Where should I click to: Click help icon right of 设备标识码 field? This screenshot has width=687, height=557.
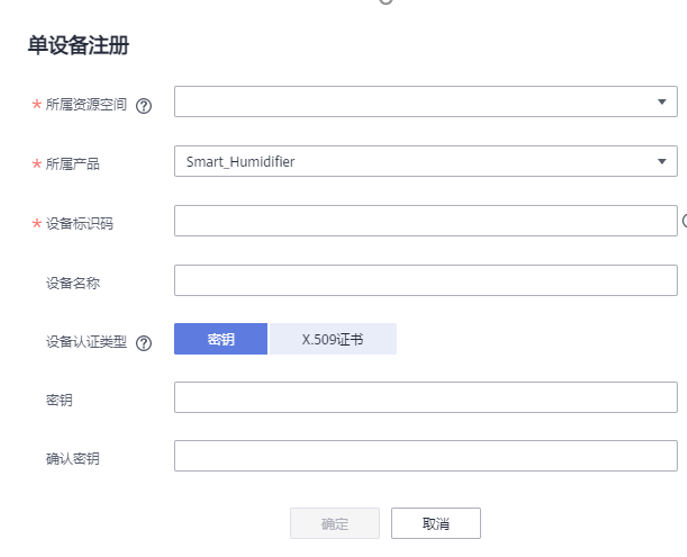(x=684, y=221)
